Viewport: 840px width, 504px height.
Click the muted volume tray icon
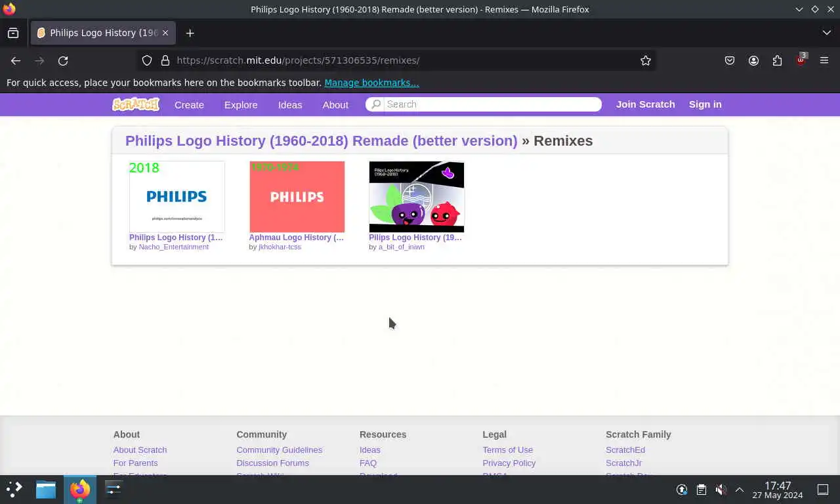[x=721, y=490]
